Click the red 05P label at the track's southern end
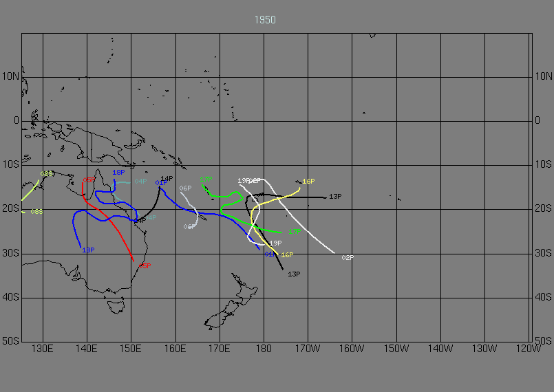This screenshot has width=554, height=392. click(x=145, y=266)
